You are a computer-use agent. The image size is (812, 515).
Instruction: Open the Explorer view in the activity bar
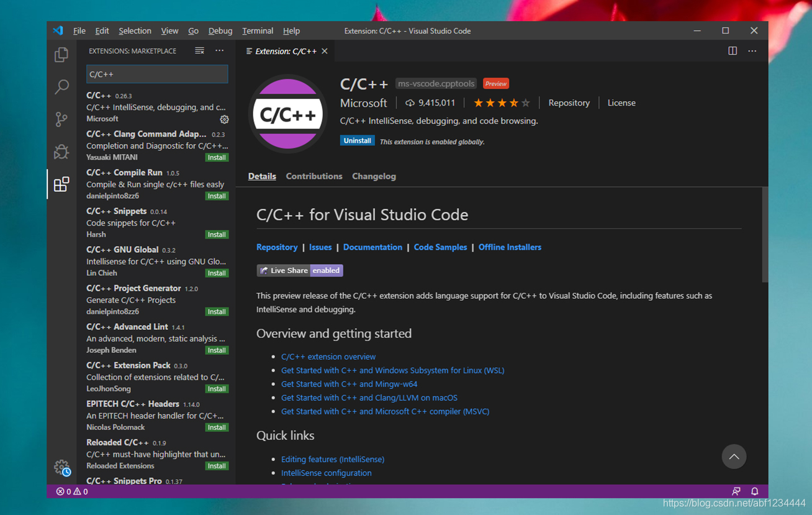click(x=61, y=55)
